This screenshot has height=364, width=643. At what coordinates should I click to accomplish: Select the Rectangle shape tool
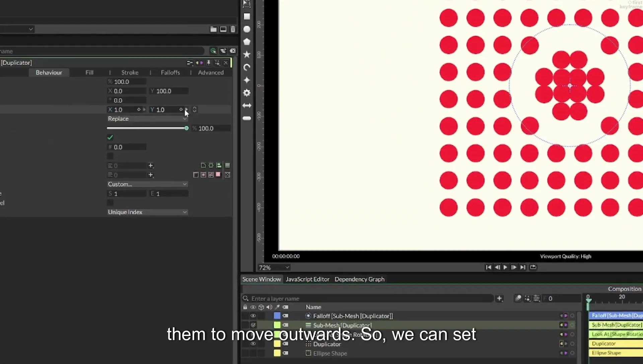pos(247,16)
